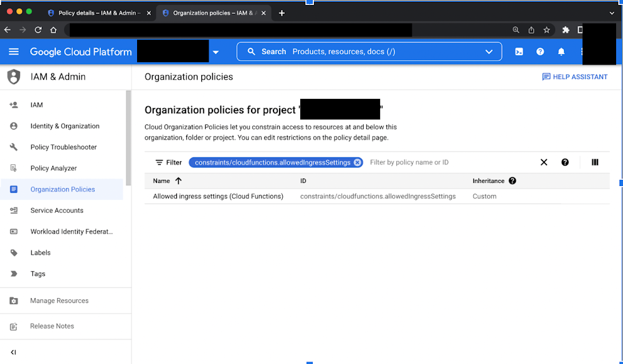Open the notifications bell
Screen dimensions: 623x364
[561, 52]
